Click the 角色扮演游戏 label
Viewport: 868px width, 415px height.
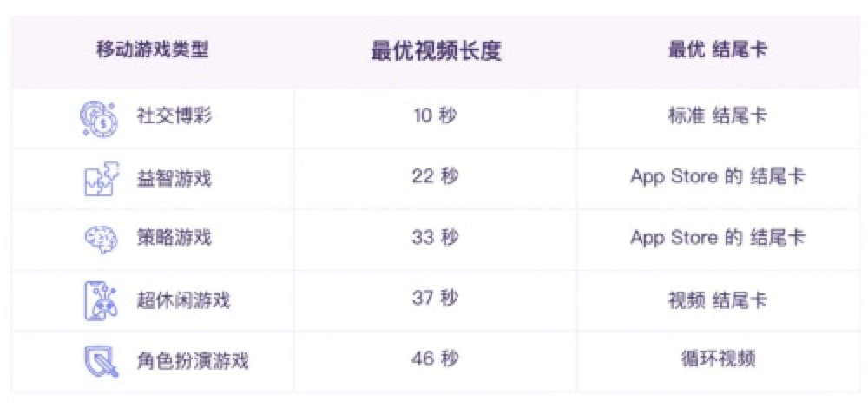click(192, 361)
